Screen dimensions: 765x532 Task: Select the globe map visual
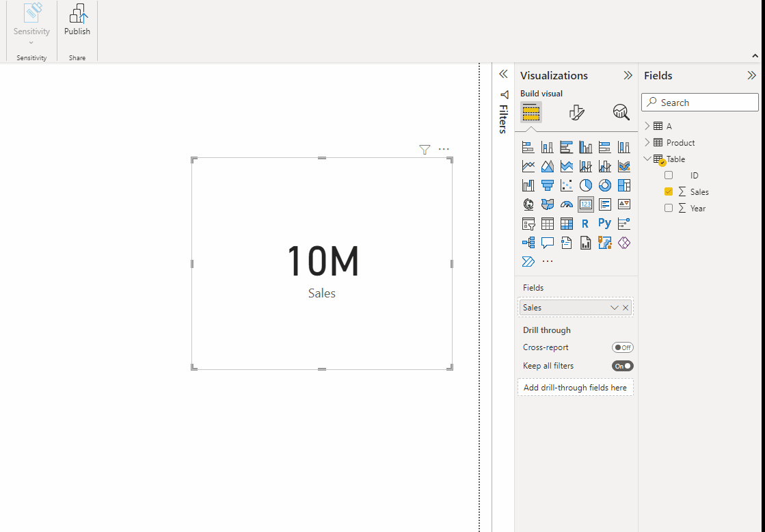point(528,204)
